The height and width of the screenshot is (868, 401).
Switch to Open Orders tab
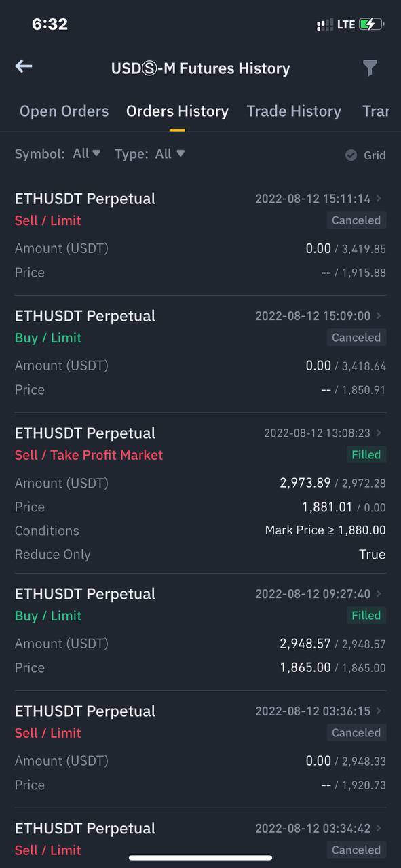tap(64, 111)
